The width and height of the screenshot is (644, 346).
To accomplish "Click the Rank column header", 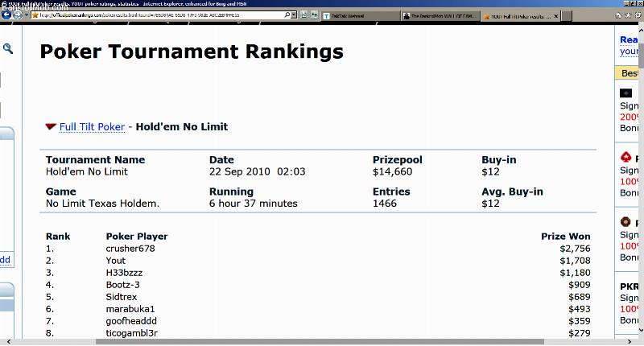I will pos(58,237).
